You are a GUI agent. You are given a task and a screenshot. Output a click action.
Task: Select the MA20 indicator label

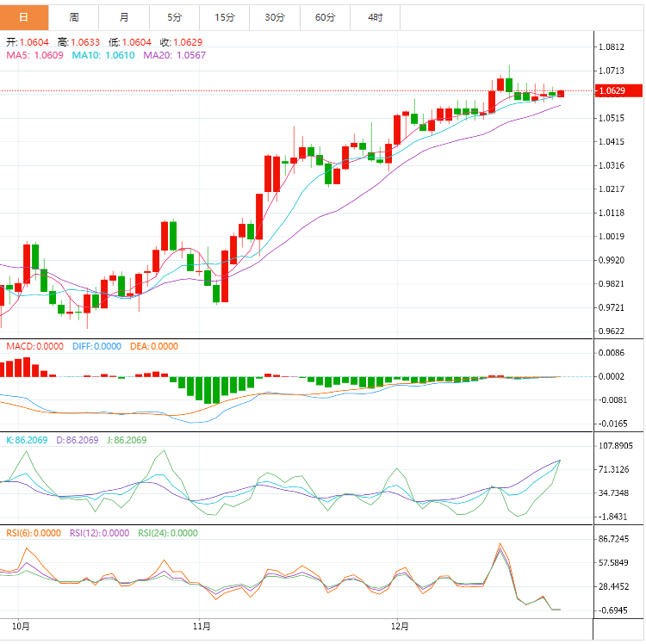(x=175, y=55)
